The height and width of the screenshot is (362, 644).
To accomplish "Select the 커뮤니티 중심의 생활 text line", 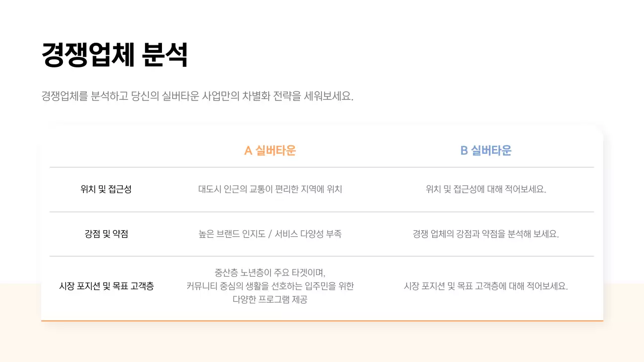I will click(270, 286).
